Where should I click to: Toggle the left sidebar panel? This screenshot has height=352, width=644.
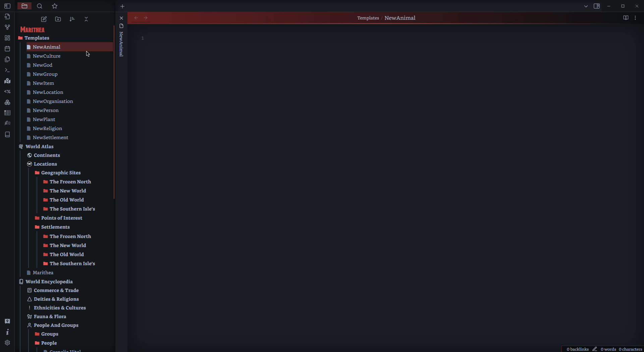pyautogui.click(x=7, y=6)
